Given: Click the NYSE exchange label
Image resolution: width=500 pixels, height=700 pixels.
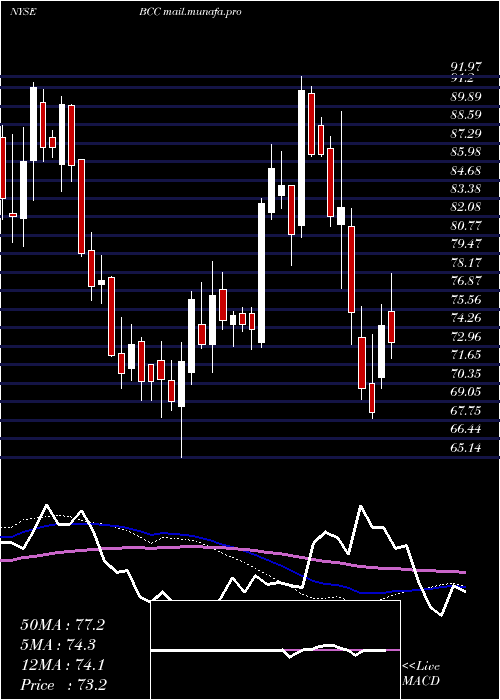Looking at the screenshot, I should [23, 12].
